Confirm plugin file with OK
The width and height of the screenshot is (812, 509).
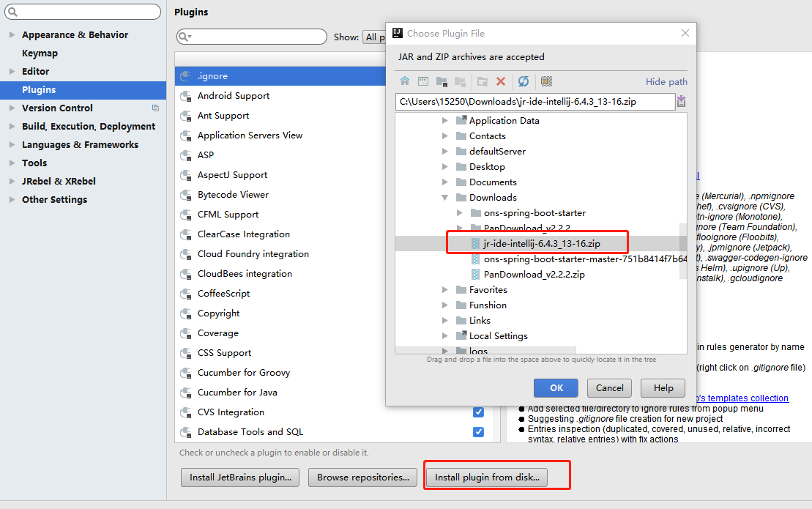(556, 388)
